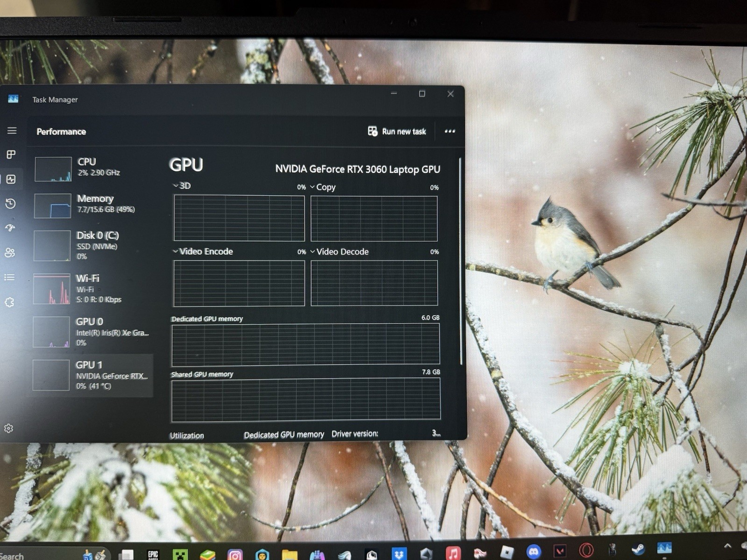Open the Processes page icon
Image resolution: width=747 pixels, height=560 pixels.
click(x=11, y=154)
